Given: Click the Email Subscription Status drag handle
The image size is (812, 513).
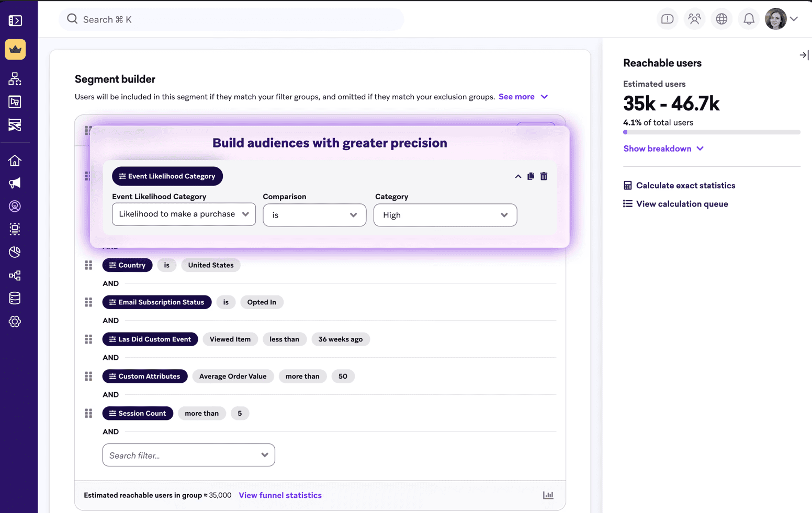Looking at the screenshot, I should (88, 302).
